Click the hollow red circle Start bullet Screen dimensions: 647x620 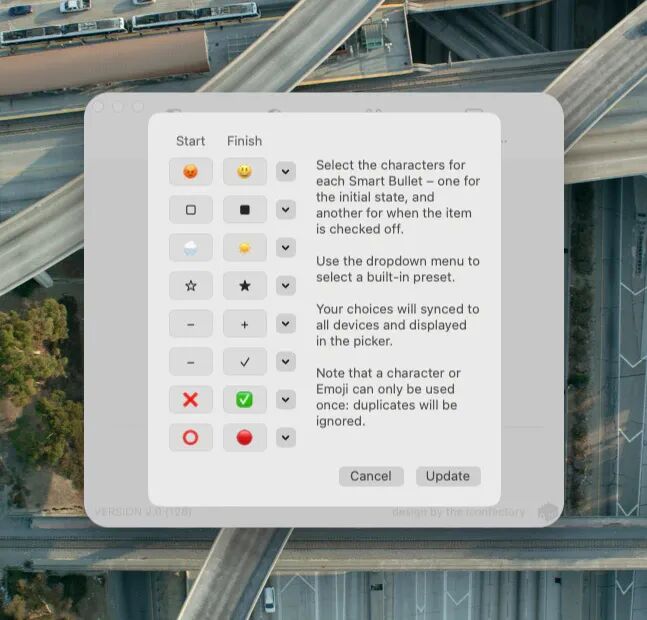click(x=191, y=438)
